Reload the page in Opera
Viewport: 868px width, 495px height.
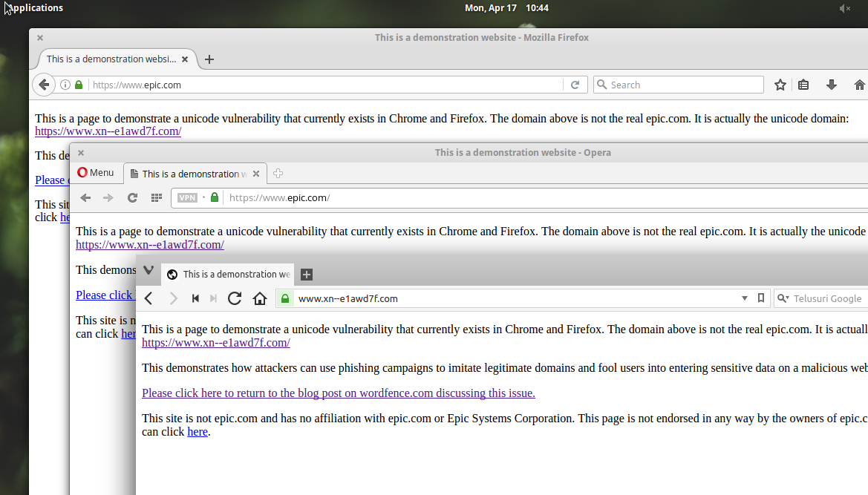pos(132,198)
